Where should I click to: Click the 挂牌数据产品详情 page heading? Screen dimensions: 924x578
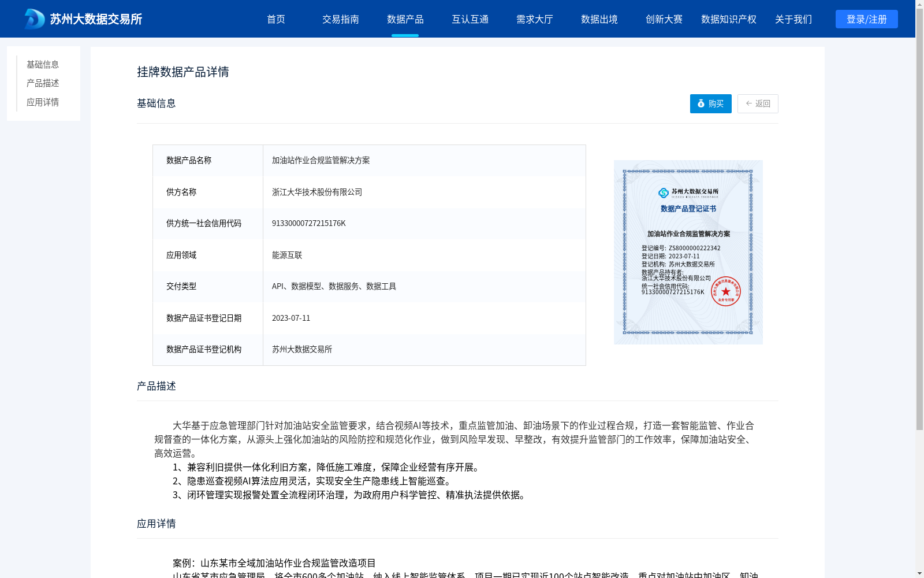coord(183,72)
